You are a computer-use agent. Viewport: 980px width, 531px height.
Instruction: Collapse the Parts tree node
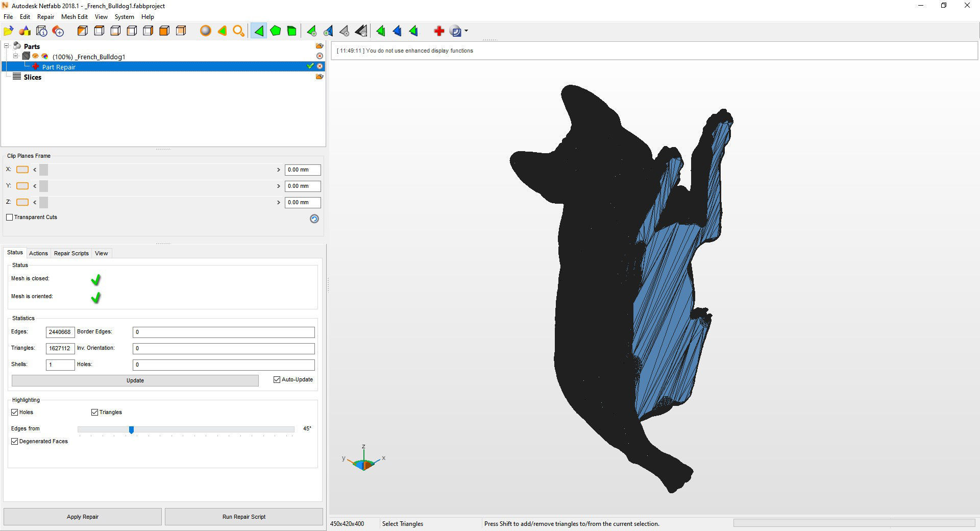tap(7, 46)
